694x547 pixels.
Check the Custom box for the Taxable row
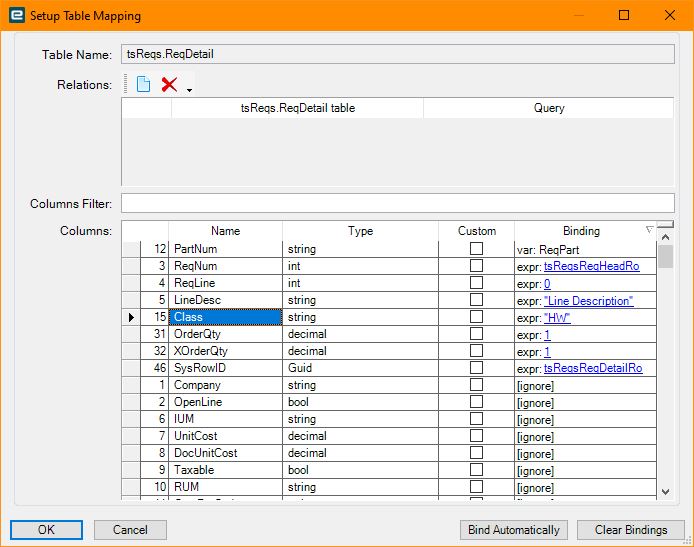point(476,470)
